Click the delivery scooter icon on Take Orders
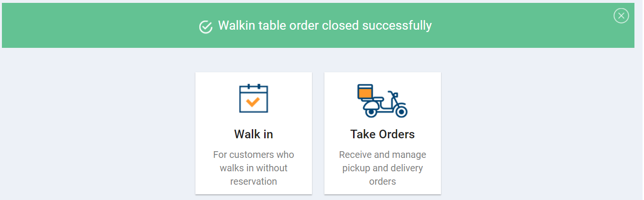This screenshot has width=644, height=200. (x=382, y=100)
